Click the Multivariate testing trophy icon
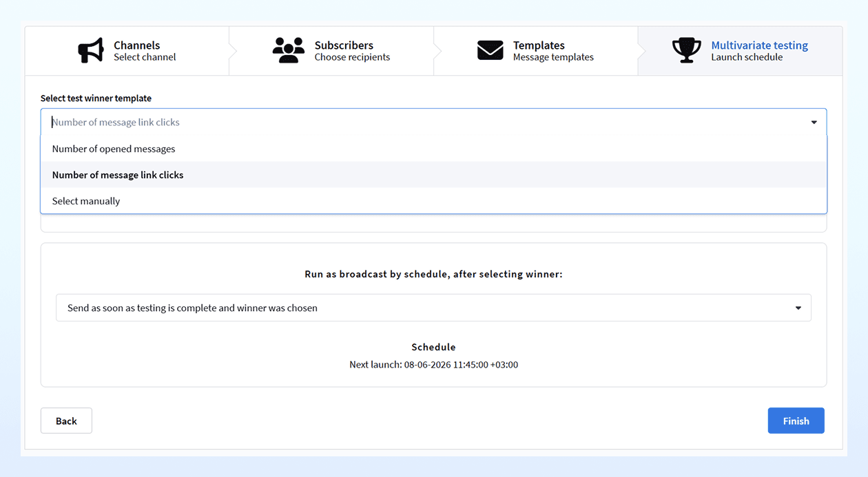The height and width of the screenshot is (477, 868). (686, 50)
